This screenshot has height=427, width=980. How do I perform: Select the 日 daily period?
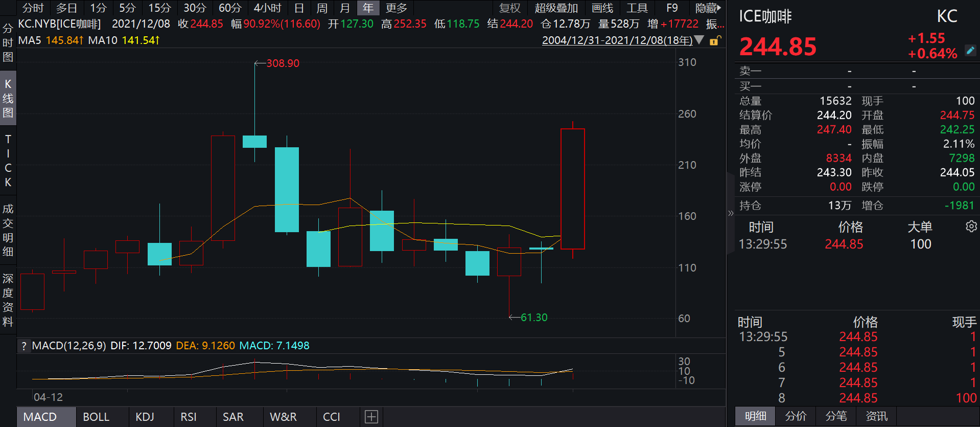299,8
